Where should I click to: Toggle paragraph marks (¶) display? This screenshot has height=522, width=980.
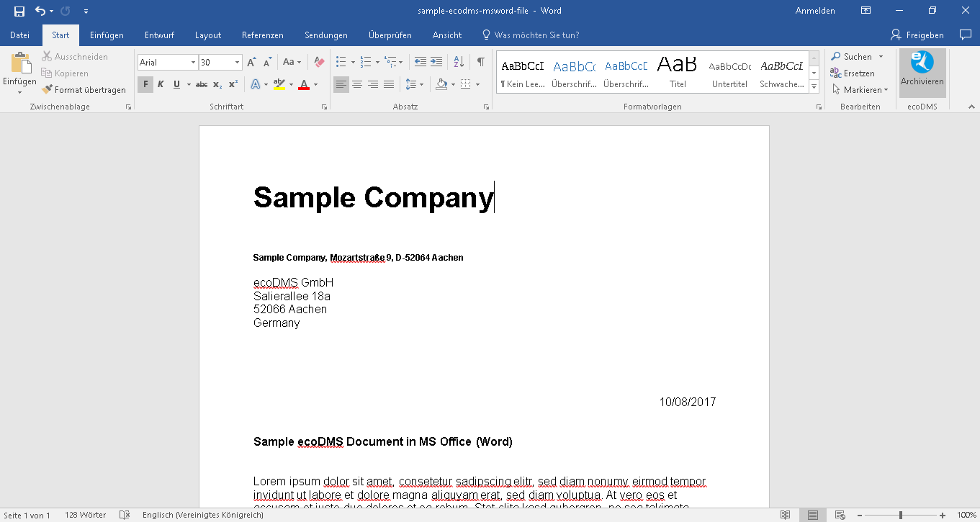(x=480, y=63)
